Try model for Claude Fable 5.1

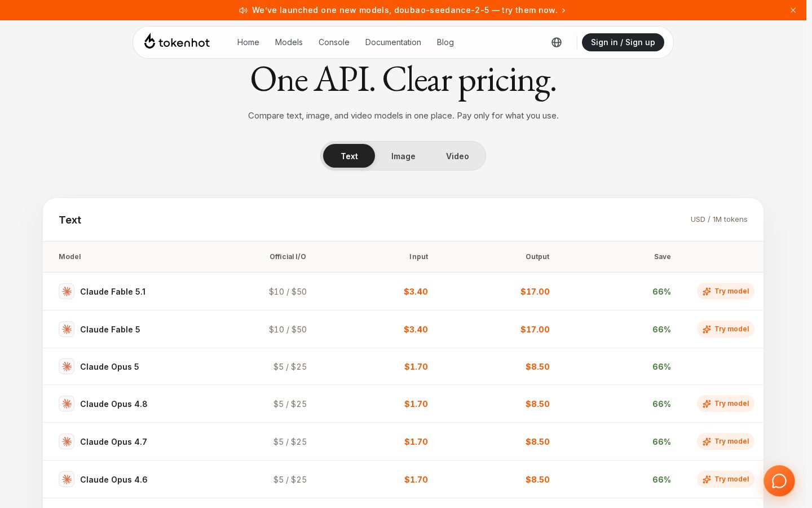click(x=726, y=291)
